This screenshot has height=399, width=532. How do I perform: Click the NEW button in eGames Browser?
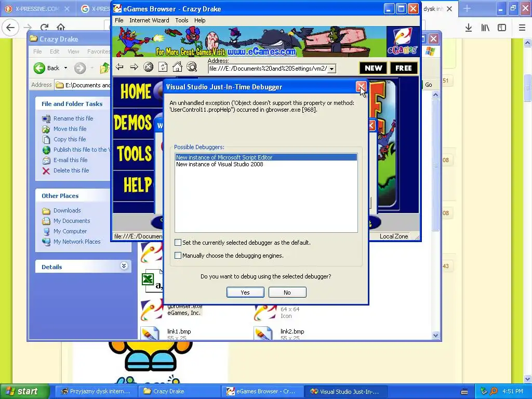click(373, 68)
